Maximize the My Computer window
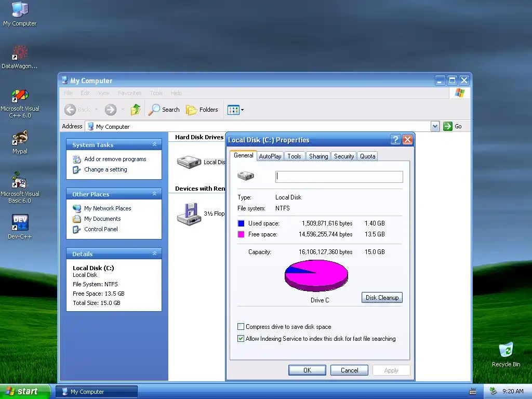The image size is (532, 399). pos(452,81)
